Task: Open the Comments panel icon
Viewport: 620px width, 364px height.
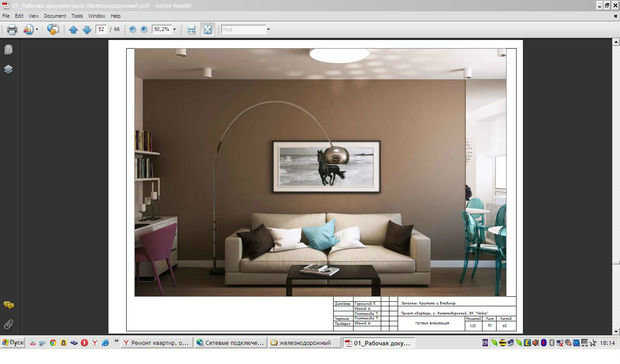Action: pos(8,305)
